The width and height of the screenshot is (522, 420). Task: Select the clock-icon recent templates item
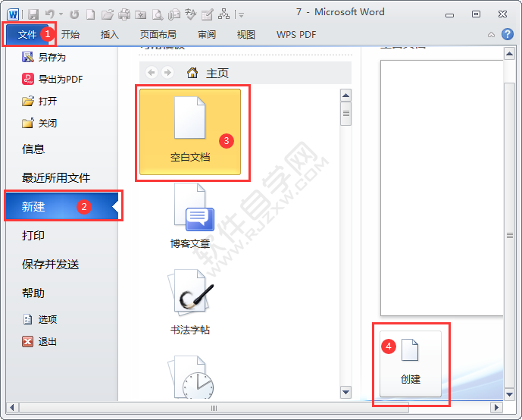point(190,377)
